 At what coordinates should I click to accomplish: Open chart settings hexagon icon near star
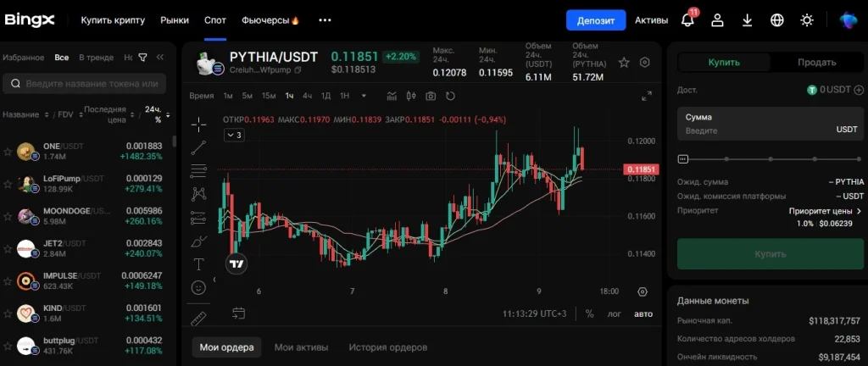tap(644, 63)
